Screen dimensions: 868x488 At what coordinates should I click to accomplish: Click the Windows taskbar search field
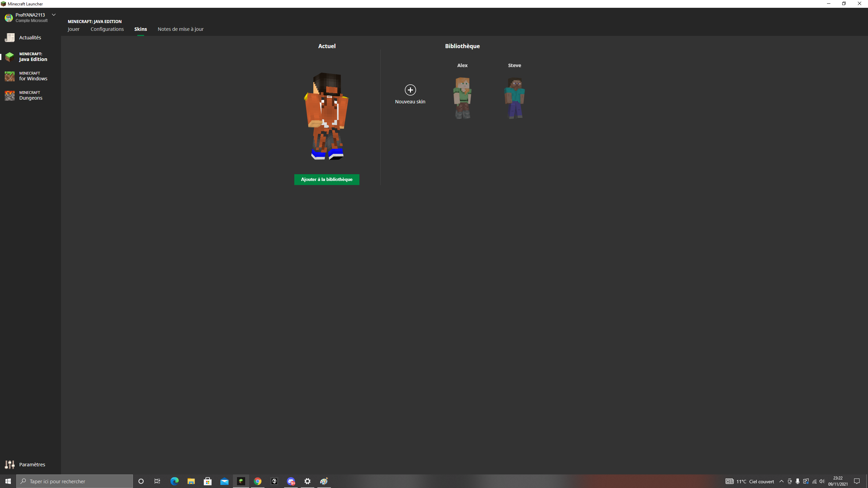[75, 481]
